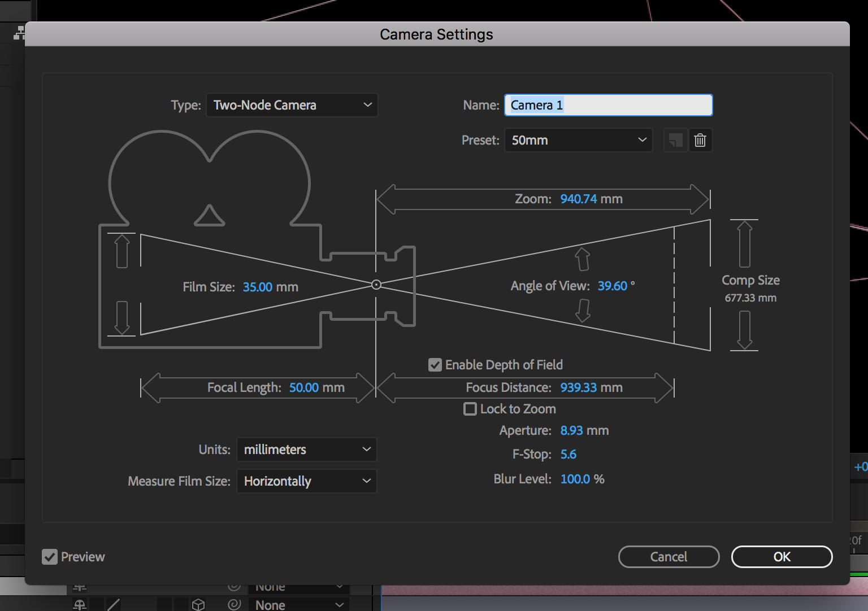The width and height of the screenshot is (868, 611).
Task: Click the spiral pick-whip icon in bottom row
Action: point(235,605)
